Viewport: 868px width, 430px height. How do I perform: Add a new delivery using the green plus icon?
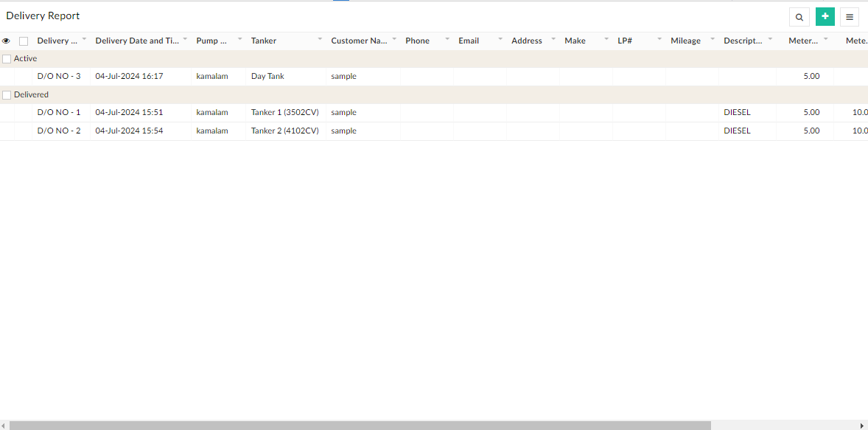(x=825, y=15)
